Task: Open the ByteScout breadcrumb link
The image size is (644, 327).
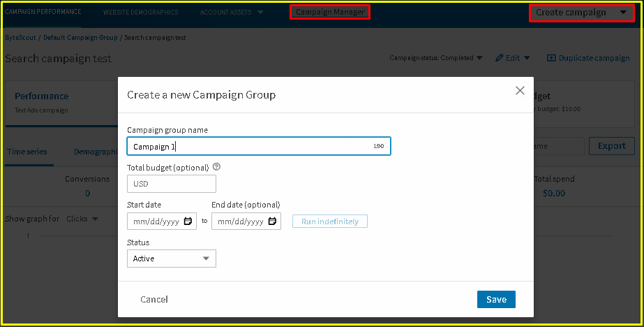Action: click(20, 38)
